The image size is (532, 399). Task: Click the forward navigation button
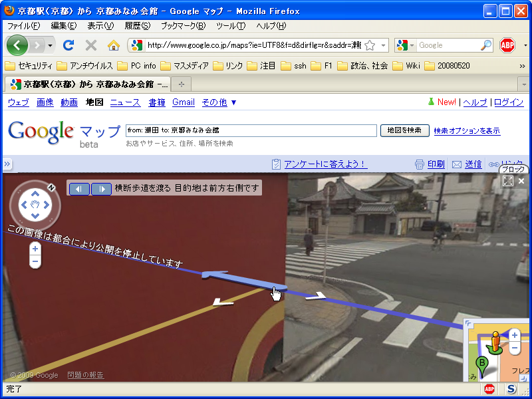click(37, 45)
